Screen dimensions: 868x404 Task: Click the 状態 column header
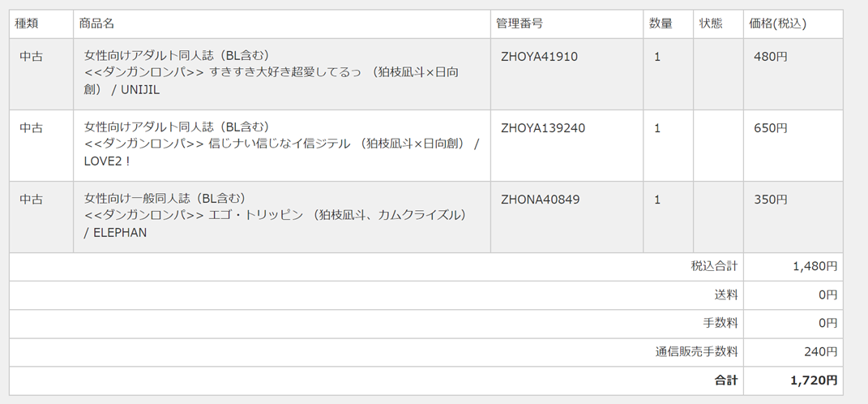(711, 24)
